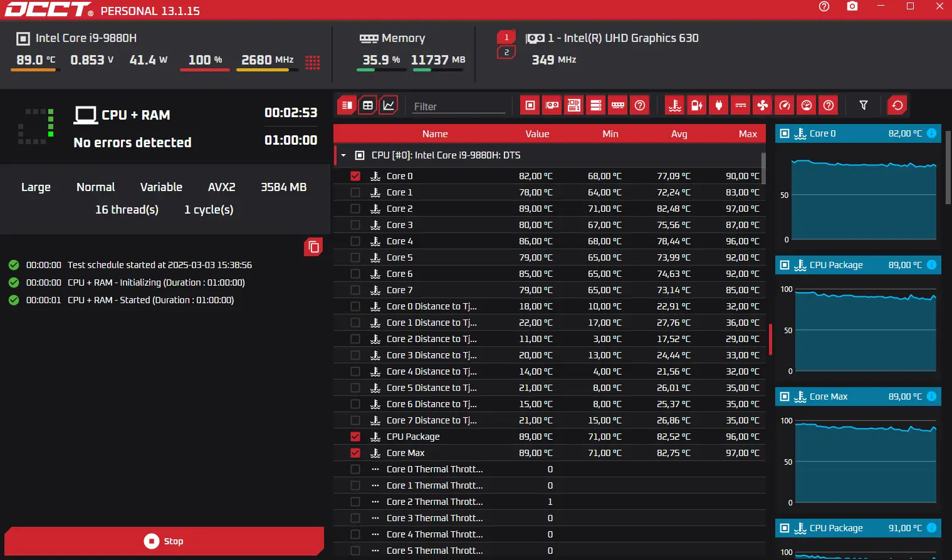Sort the sensor table by the Avg column
This screenshot has width=952, height=560.
coord(679,134)
